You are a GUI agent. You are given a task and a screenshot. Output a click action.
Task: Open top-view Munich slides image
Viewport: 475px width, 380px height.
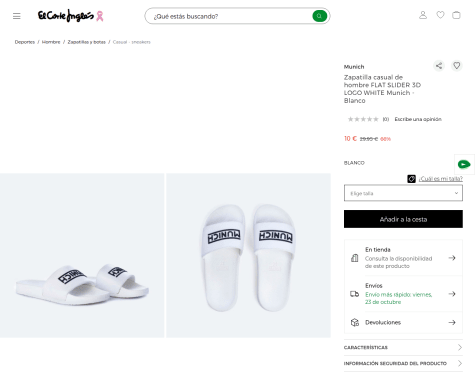(248, 255)
